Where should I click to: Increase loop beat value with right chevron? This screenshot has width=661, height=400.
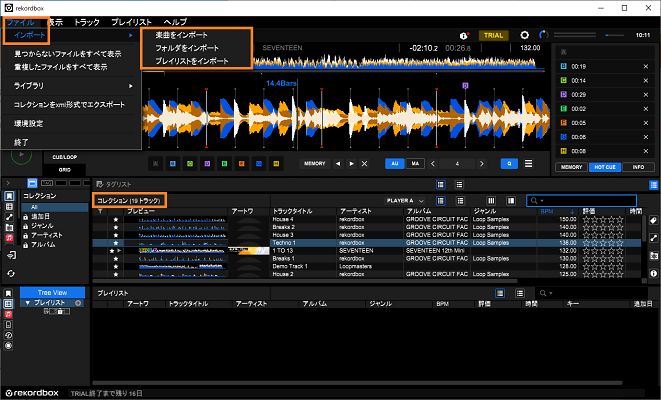click(x=481, y=164)
